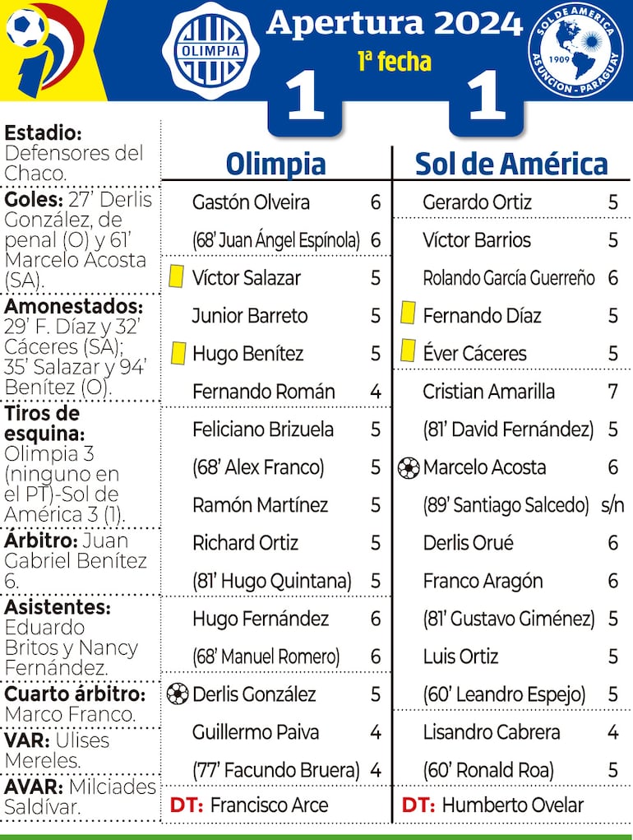Select the yellow card next to Éver Cáceres
This screenshot has width=633, height=840.
coord(407,352)
